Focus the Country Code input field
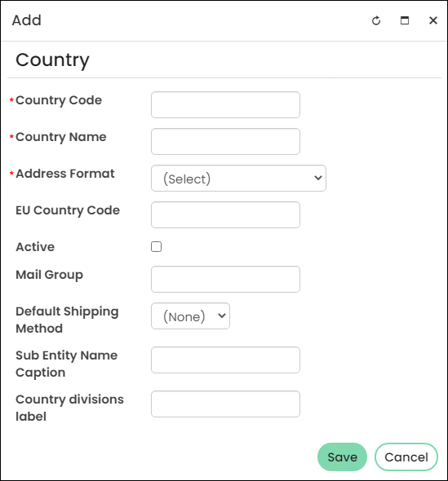 point(225,104)
